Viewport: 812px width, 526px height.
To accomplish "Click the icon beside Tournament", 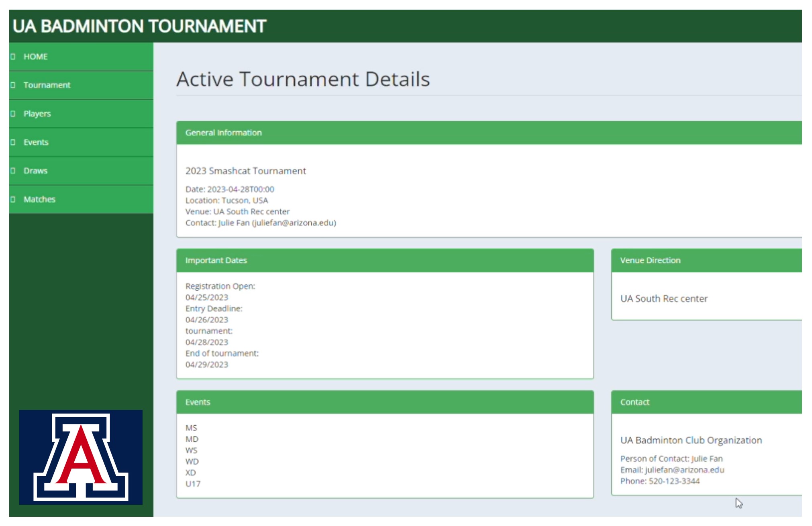I will (x=13, y=85).
